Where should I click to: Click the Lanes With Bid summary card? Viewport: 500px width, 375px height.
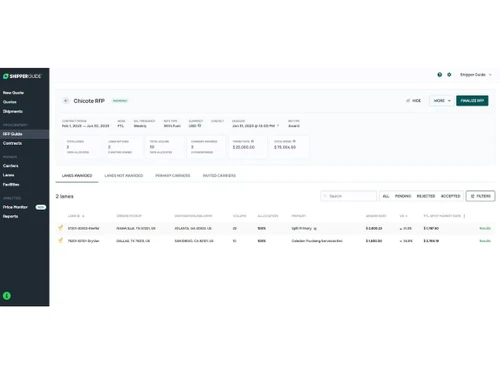point(122,147)
